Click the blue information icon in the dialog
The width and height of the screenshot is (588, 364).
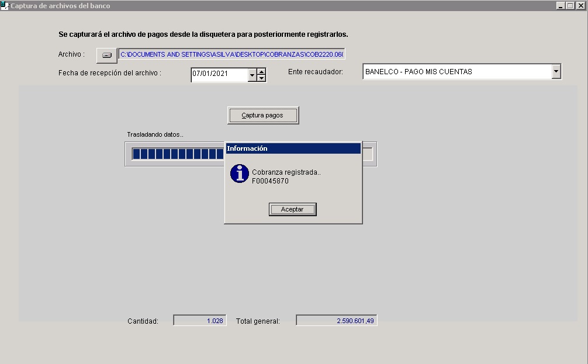[x=239, y=174]
